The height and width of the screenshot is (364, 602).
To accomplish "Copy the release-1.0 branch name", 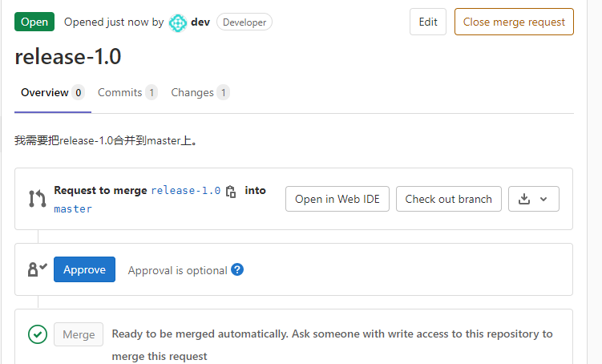I will [231, 191].
